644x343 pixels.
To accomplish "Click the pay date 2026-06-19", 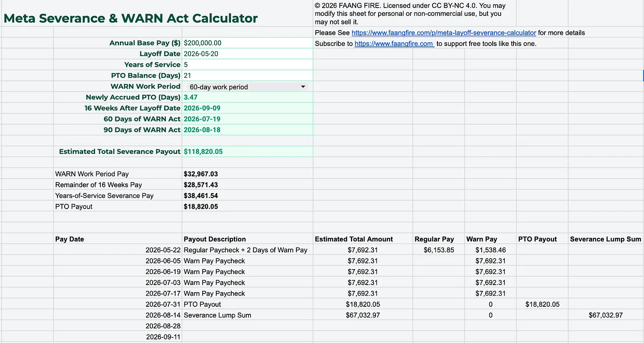I will coord(163,272).
